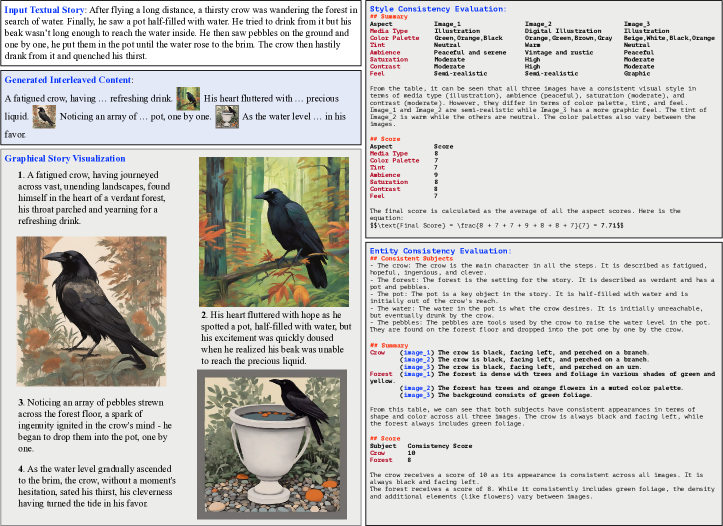Select the "Color Palette" row label in summary table
Screen dimensions: 723x526
(x=394, y=37)
